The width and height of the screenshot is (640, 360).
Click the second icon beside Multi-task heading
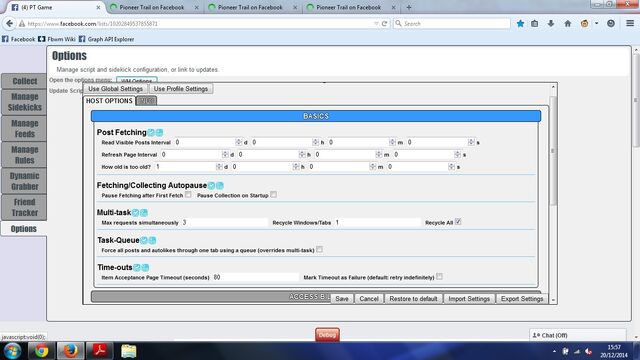pyautogui.click(x=144, y=213)
